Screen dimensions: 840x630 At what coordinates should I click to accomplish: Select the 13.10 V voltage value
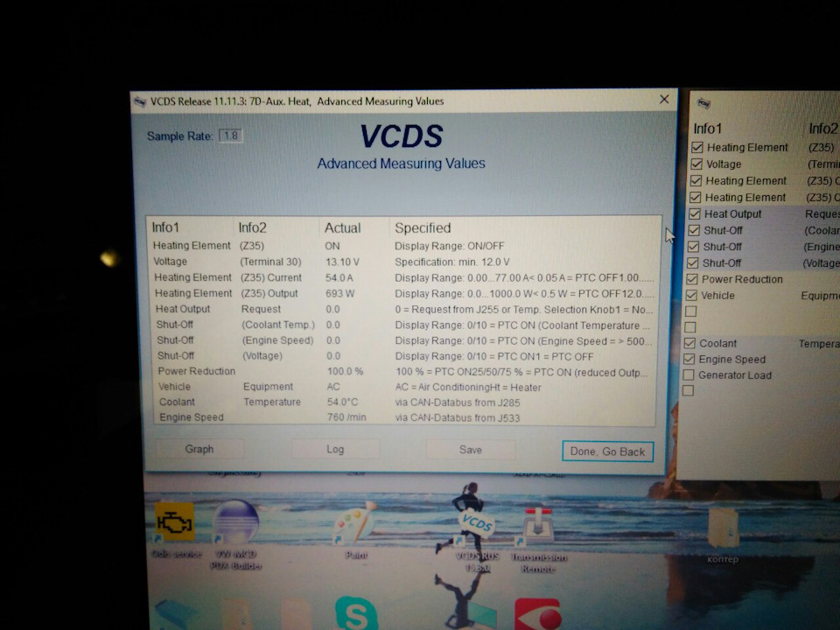(342, 262)
